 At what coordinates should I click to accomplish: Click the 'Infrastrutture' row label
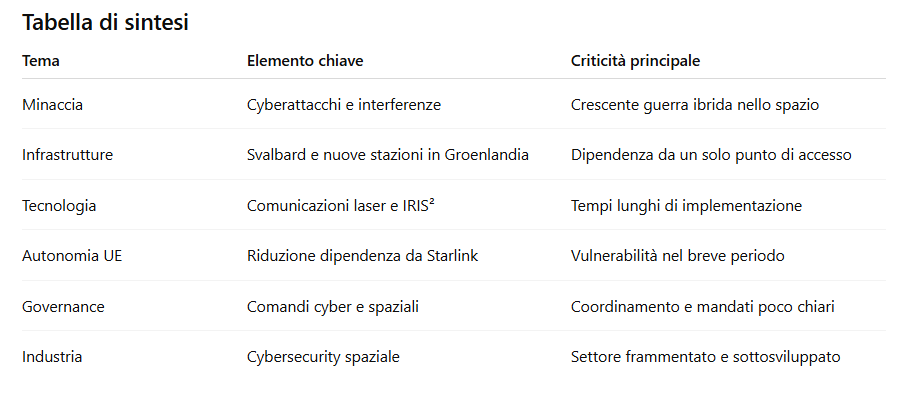[x=67, y=155]
